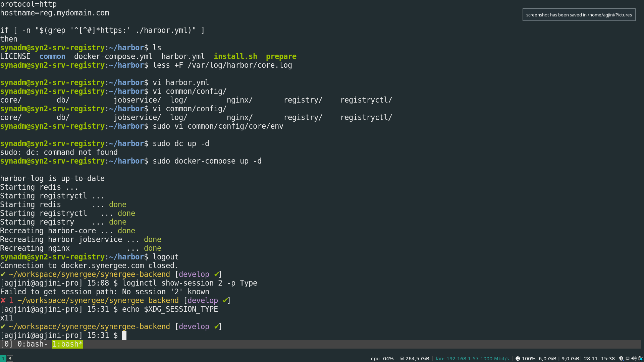Select the tmux window 0:bash
The height and width of the screenshot is (362, 644).
click(x=32, y=344)
